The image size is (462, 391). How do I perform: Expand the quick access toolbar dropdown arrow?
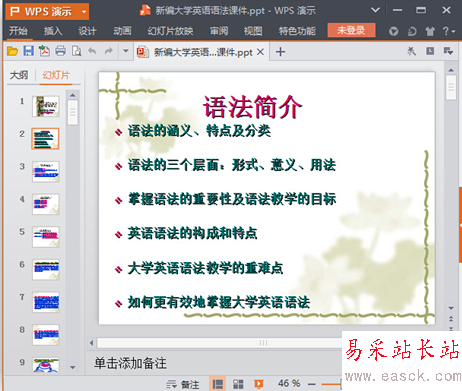tap(126, 51)
